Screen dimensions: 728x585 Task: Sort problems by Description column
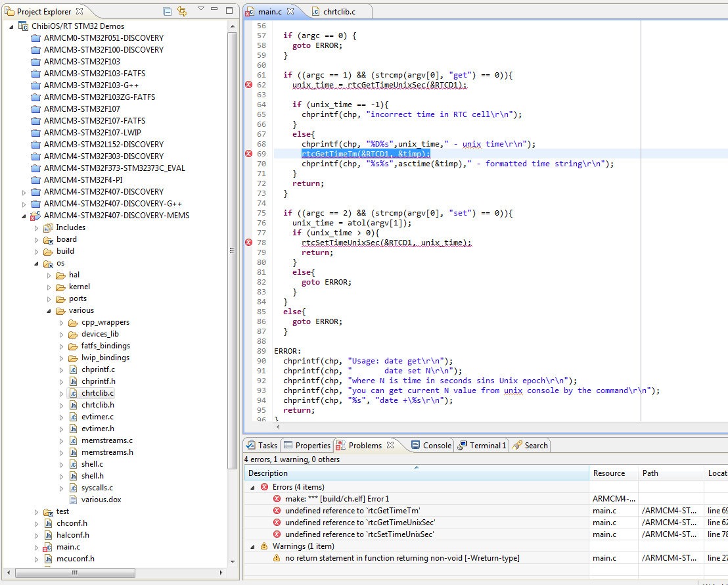pyautogui.click(x=417, y=473)
